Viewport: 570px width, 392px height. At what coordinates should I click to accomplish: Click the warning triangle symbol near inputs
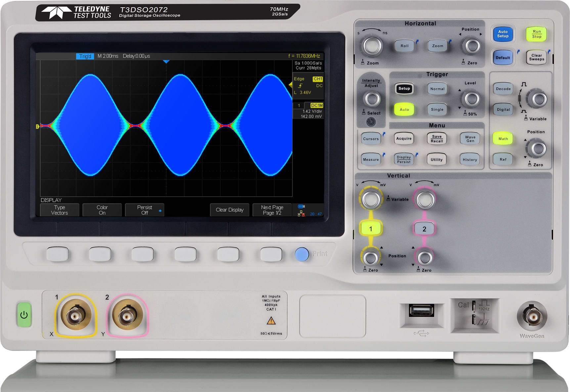pyautogui.click(x=271, y=321)
